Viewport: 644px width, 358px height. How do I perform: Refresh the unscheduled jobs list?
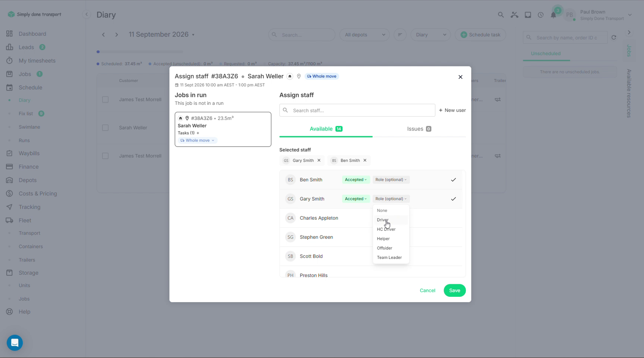(x=614, y=38)
